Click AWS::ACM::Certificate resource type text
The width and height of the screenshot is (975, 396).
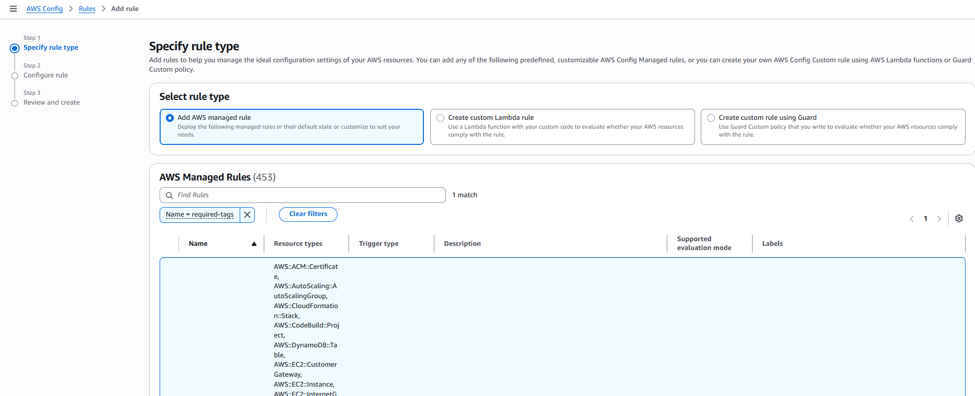tap(306, 271)
